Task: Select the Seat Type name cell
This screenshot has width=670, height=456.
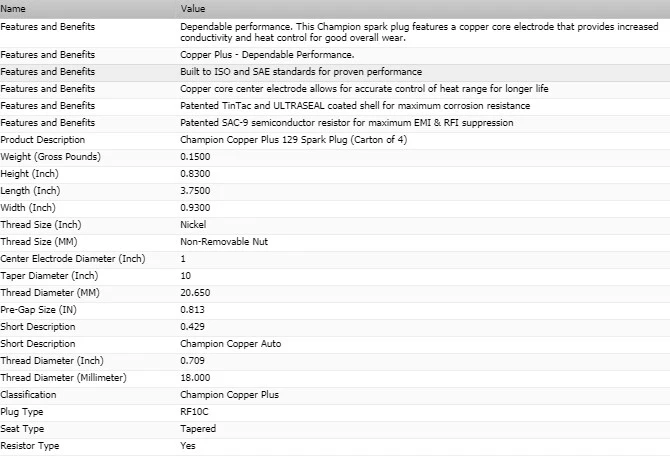Action: pos(22,429)
